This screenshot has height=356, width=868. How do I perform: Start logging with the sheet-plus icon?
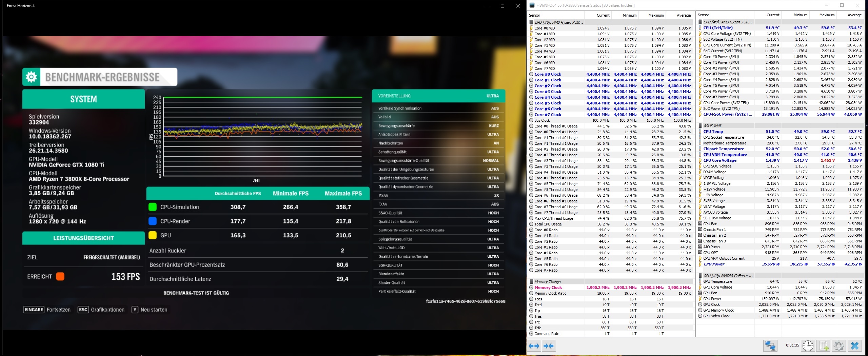pos(823,345)
